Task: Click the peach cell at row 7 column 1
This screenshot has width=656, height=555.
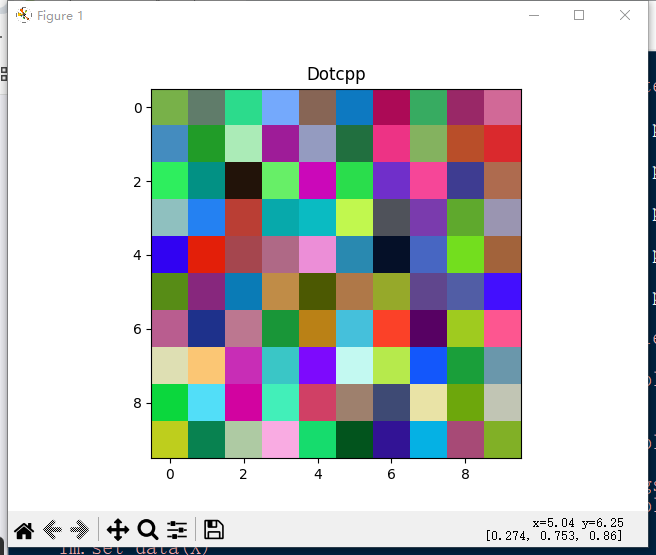Action: click(207, 365)
